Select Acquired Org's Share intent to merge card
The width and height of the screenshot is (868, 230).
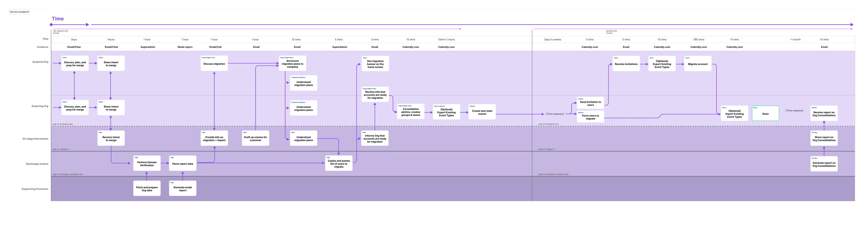pos(111,63)
